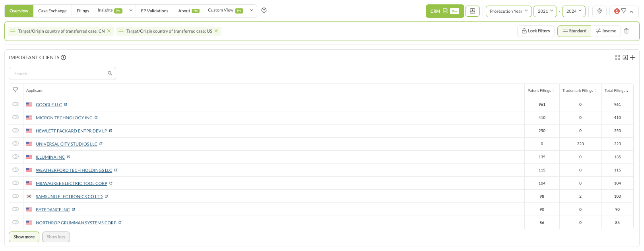Click the green CRM button
This screenshot has height=251, width=644.
[444, 11]
